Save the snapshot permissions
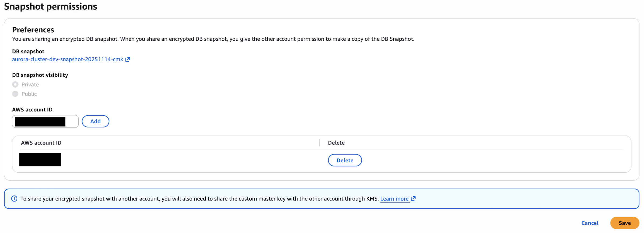This screenshot has width=644, height=233. point(625,223)
